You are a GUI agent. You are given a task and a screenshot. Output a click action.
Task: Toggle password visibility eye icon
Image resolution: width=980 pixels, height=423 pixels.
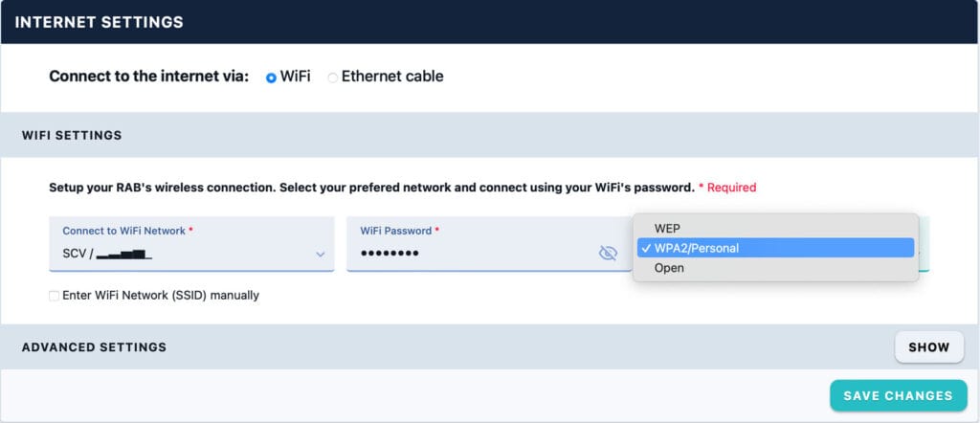click(x=607, y=253)
